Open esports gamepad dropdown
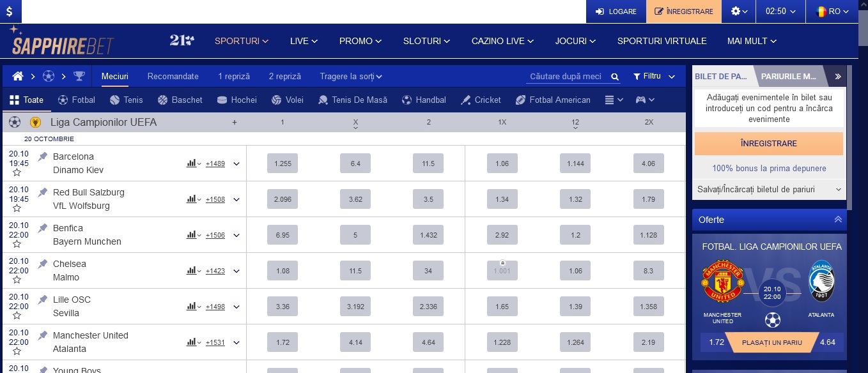The width and height of the screenshot is (868, 373). [x=645, y=100]
